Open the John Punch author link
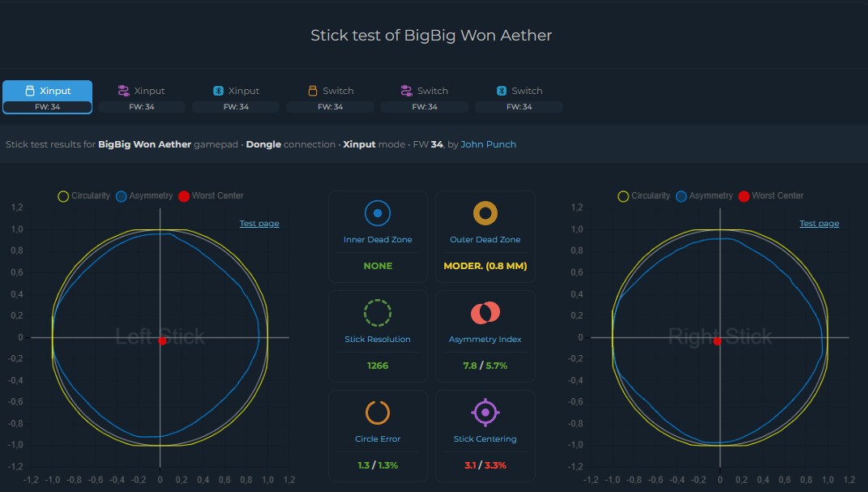Screen dimensions: 868x492 [488, 144]
